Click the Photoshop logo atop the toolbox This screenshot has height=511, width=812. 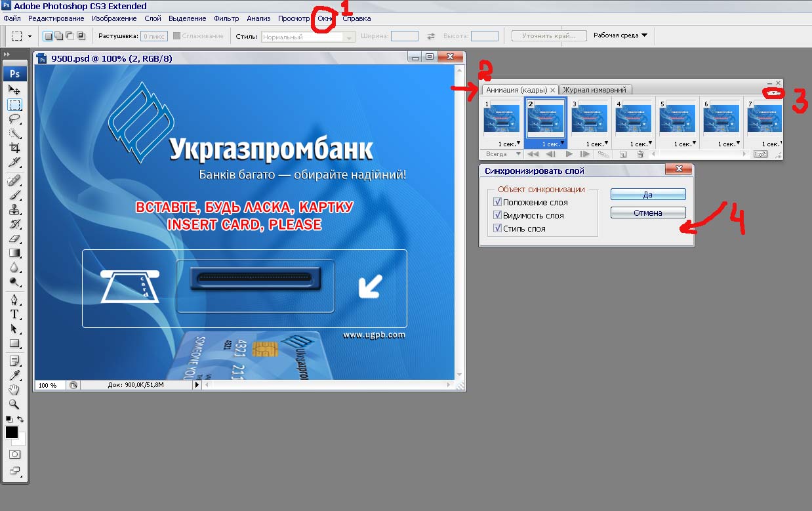[14, 73]
